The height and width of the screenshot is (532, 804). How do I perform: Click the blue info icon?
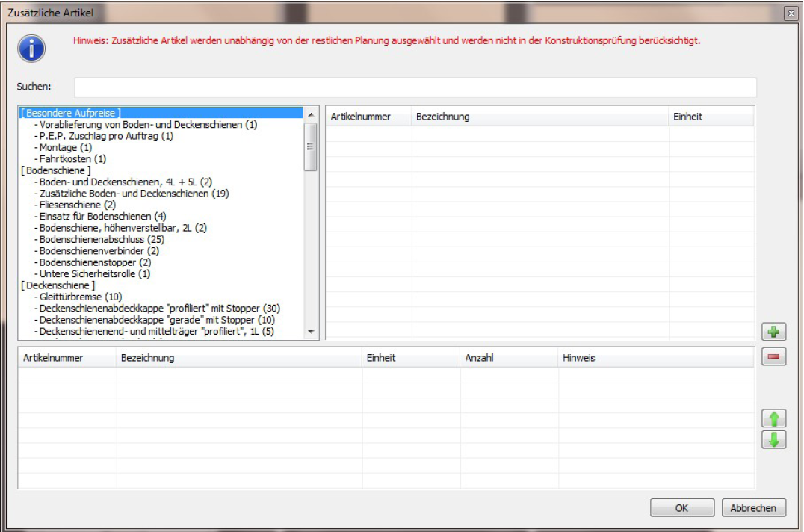[31, 49]
